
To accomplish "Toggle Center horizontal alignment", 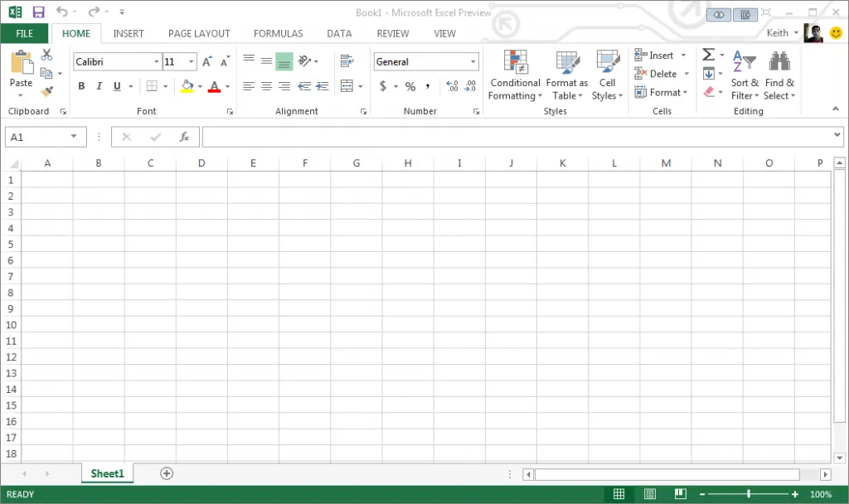I will 266,86.
